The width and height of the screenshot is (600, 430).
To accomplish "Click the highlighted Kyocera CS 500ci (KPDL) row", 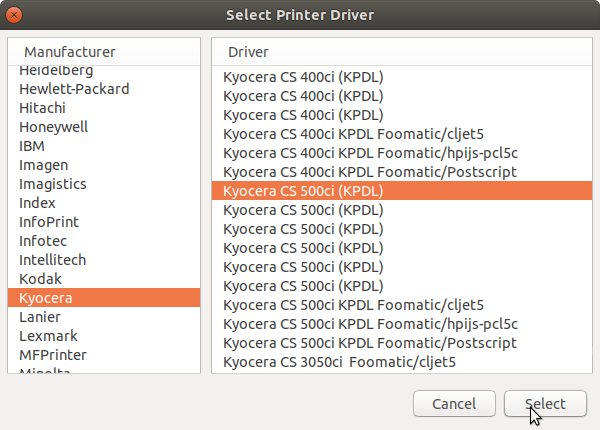I will (402, 191).
